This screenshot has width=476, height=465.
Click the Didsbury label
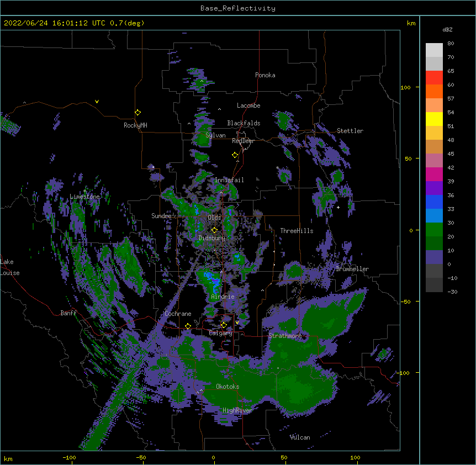point(212,238)
